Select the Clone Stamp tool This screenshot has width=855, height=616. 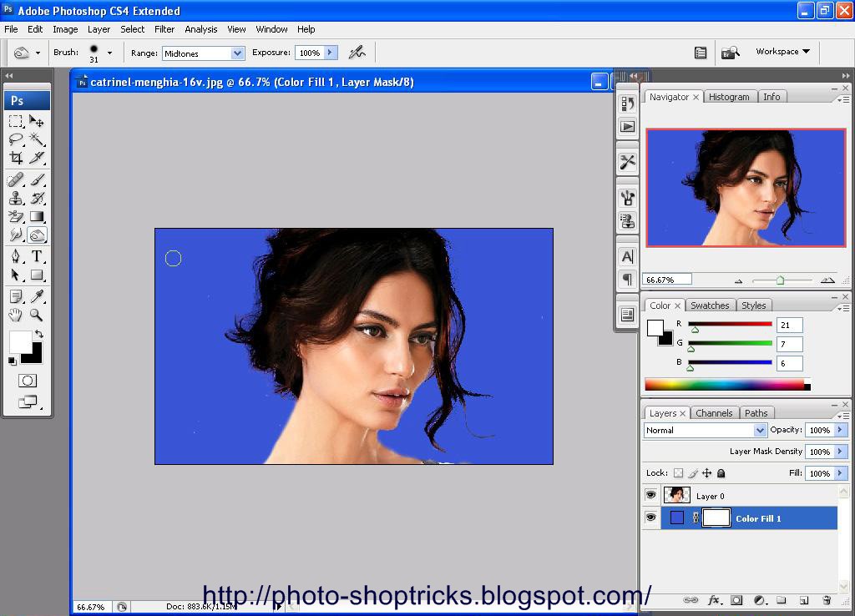(x=16, y=198)
